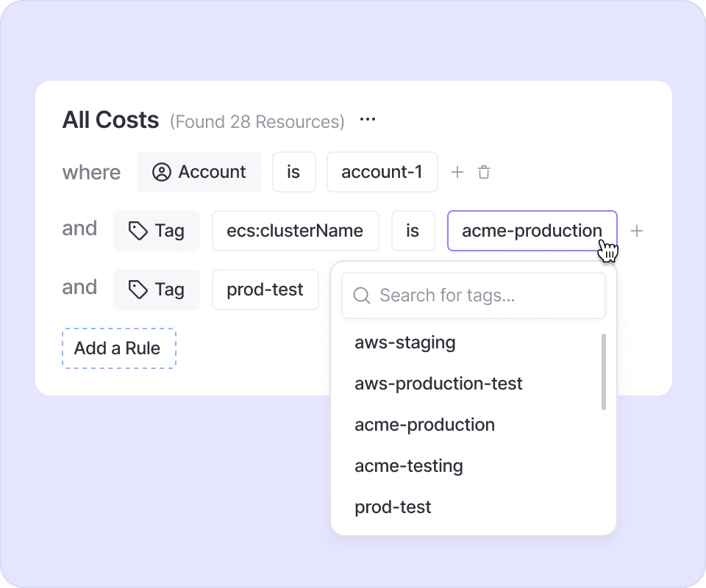
Task: Open the Tag selector in ecs:clusterName row
Action: (157, 231)
